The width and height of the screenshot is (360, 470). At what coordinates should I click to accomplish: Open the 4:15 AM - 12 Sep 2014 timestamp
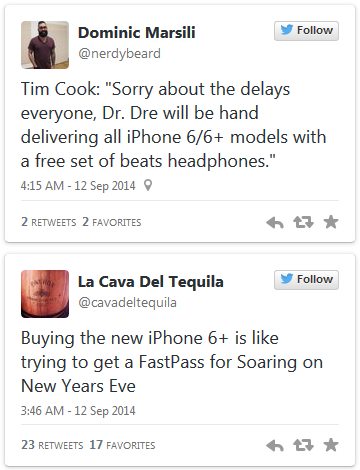coord(78,186)
